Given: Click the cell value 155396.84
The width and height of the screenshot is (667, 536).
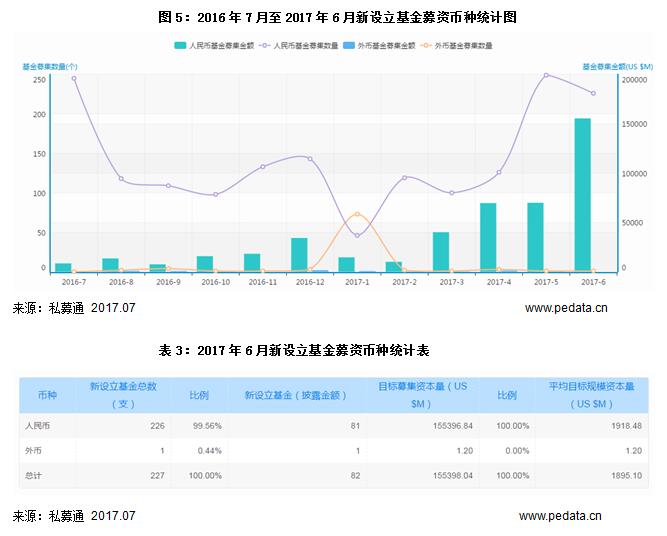Looking at the screenshot, I should pos(453,425).
